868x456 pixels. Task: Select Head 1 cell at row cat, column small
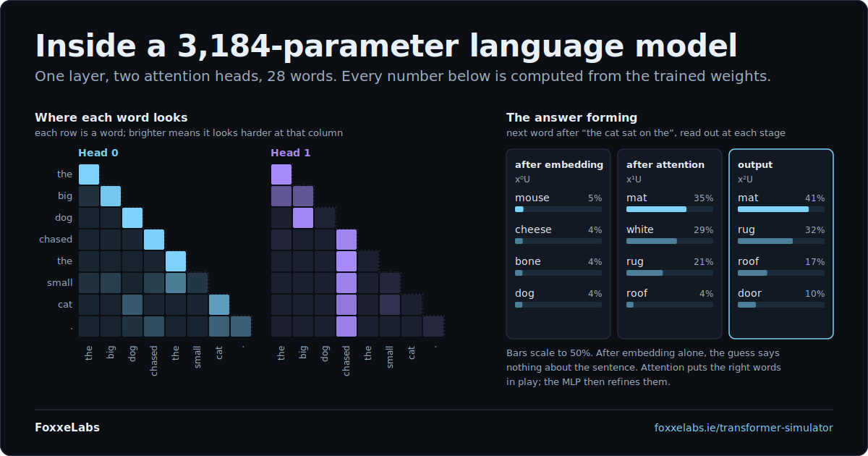[390, 305]
